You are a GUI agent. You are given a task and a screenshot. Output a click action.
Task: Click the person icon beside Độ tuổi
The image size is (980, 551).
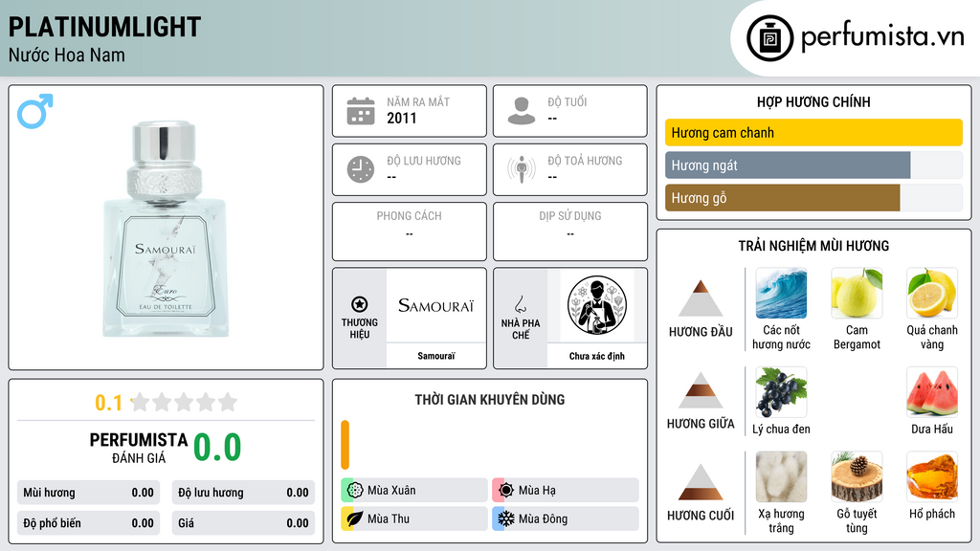522,111
